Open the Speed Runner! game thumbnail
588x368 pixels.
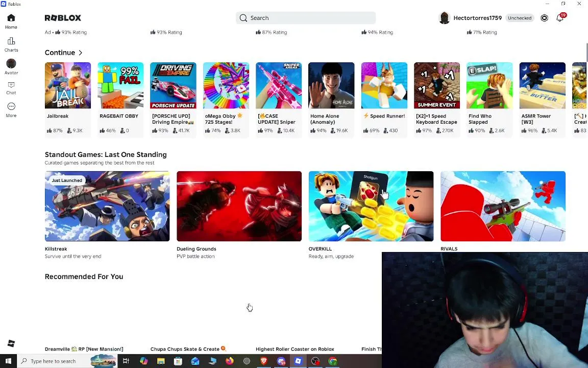(x=384, y=85)
